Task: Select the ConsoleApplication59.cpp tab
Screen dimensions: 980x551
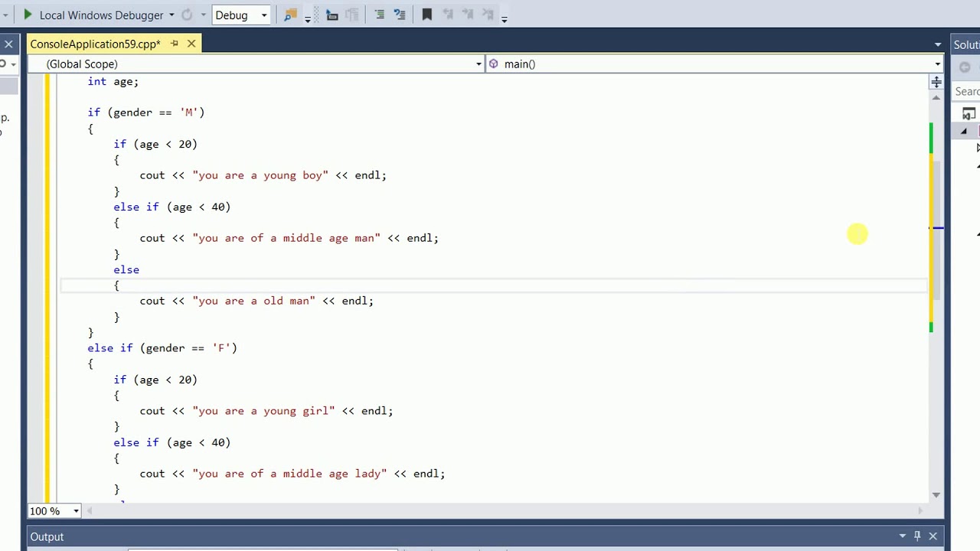Action: 95,44
